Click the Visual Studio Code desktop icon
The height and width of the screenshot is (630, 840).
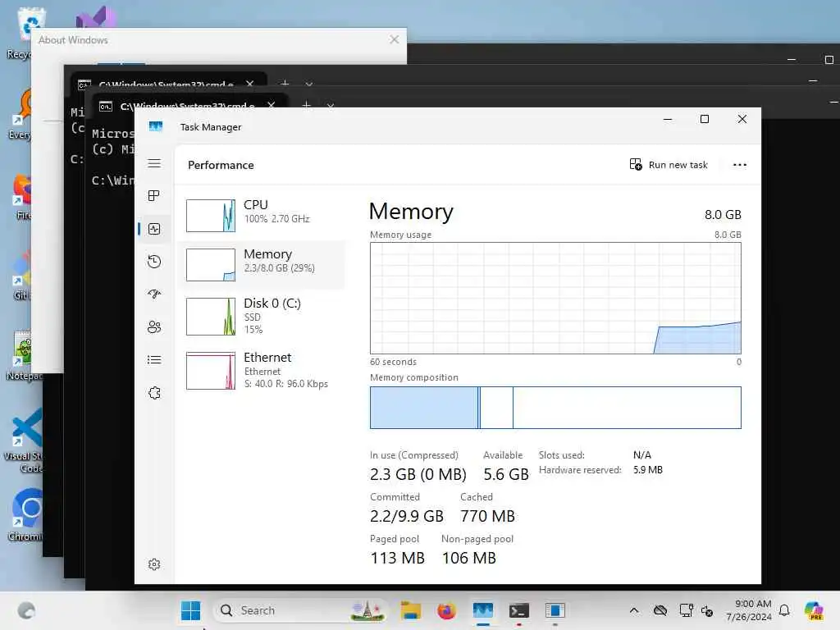24,441
